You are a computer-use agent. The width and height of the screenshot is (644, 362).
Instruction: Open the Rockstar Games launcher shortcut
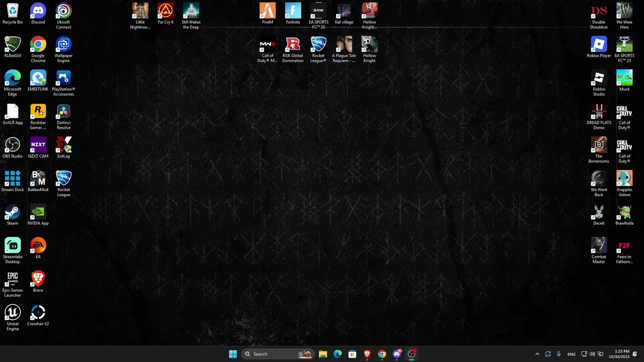(38, 117)
